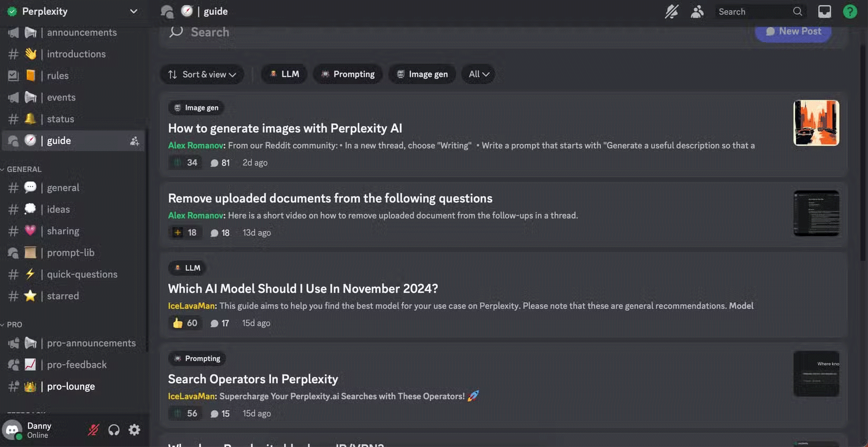Open the pro-lounge channel
868x447 pixels.
71,387
